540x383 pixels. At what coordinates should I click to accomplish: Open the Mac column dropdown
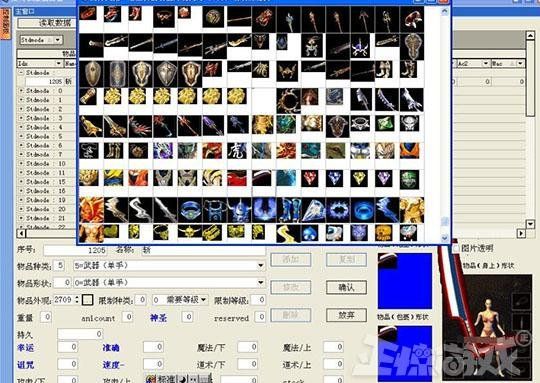pos(520,63)
